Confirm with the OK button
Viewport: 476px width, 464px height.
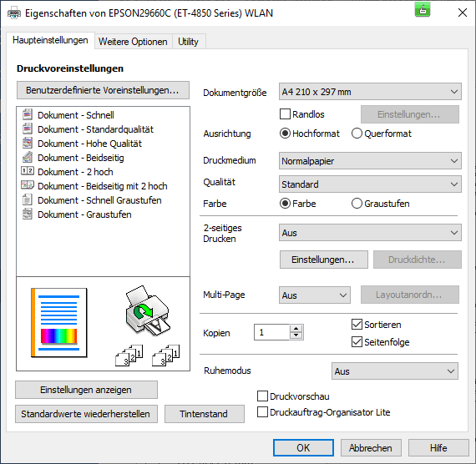point(303,447)
